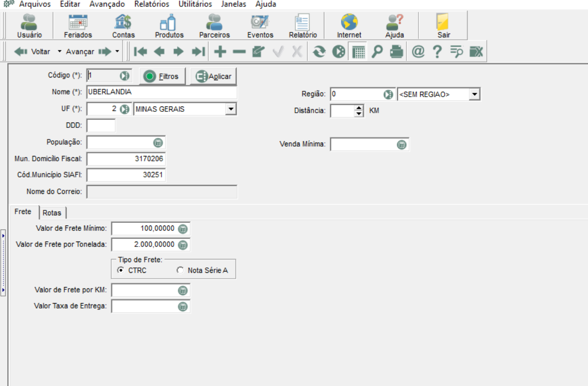Click the Filtros button

[162, 76]
